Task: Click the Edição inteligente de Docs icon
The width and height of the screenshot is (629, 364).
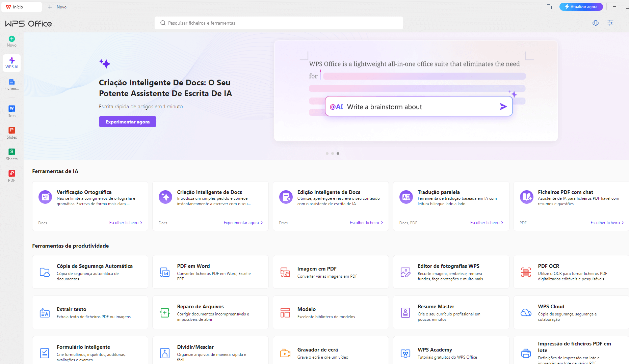Action: (x=286, y=197)
